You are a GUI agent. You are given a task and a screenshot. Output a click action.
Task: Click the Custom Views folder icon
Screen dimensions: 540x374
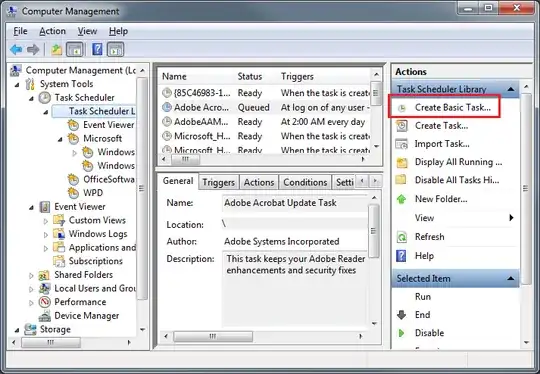point(59,220)
